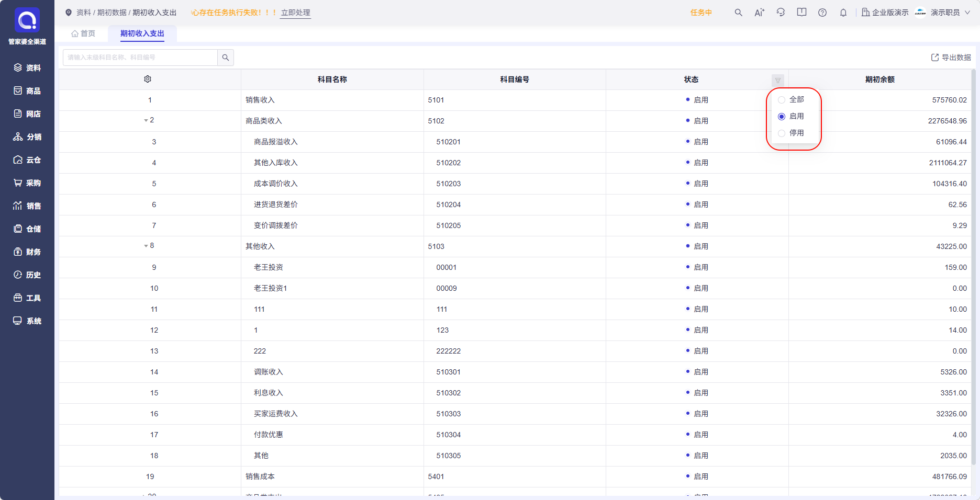
Task: Open the AI assistant icon
Action: coord(759,13)
